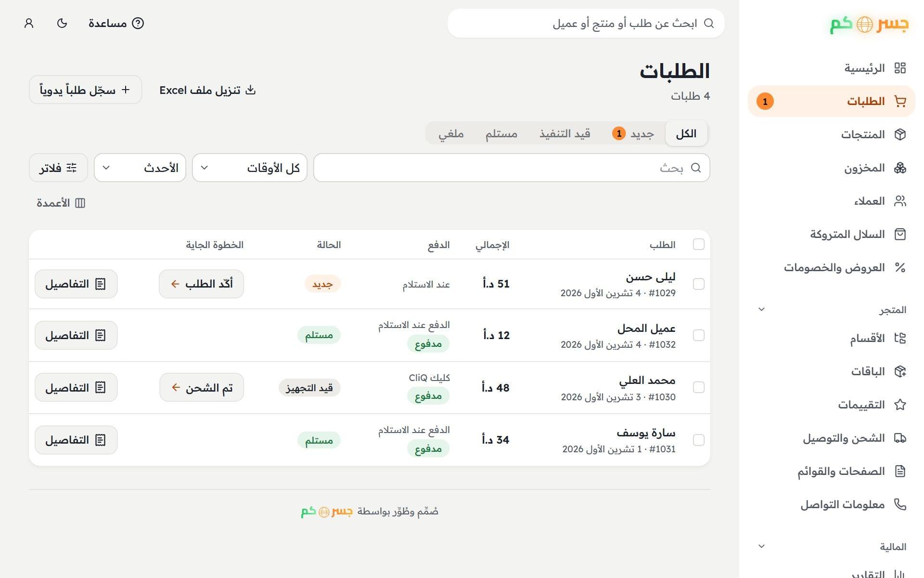Select the checkbox for محمد العلي order
924x578 pixels.
[699, 387]
